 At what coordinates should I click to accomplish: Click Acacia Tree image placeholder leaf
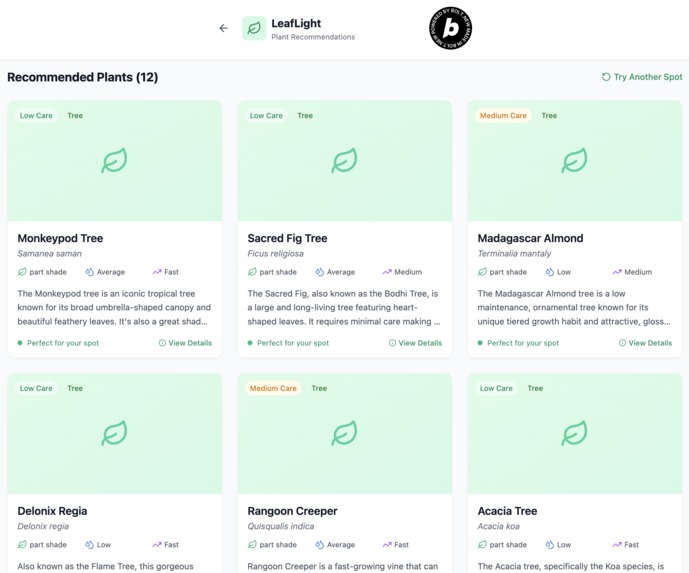(574, 433)
